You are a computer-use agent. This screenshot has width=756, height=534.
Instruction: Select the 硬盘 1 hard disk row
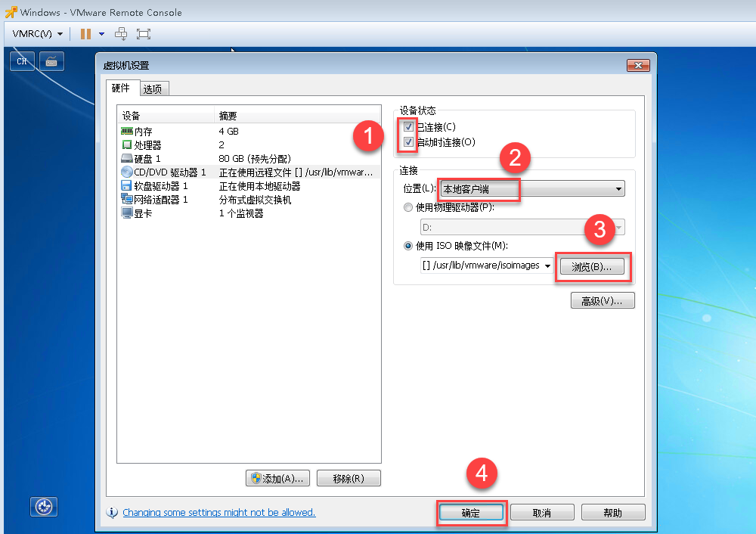coord(147,159)
